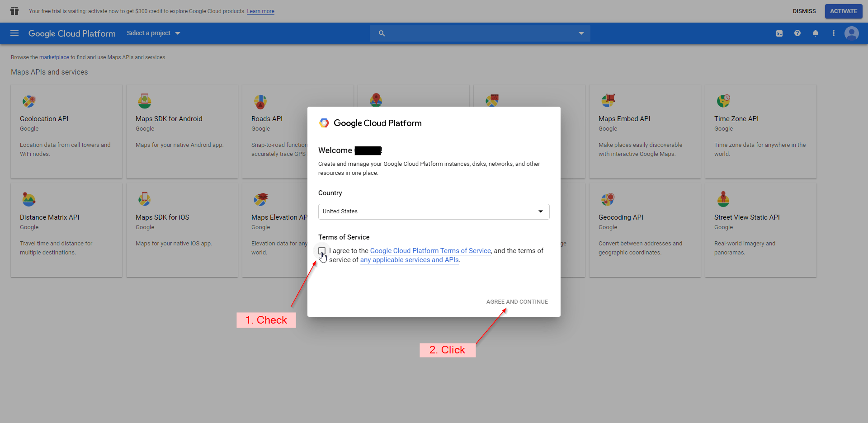Click the Time Zone API icon
This screenshot has width=868, height=423.
click(x=723, y=101)
